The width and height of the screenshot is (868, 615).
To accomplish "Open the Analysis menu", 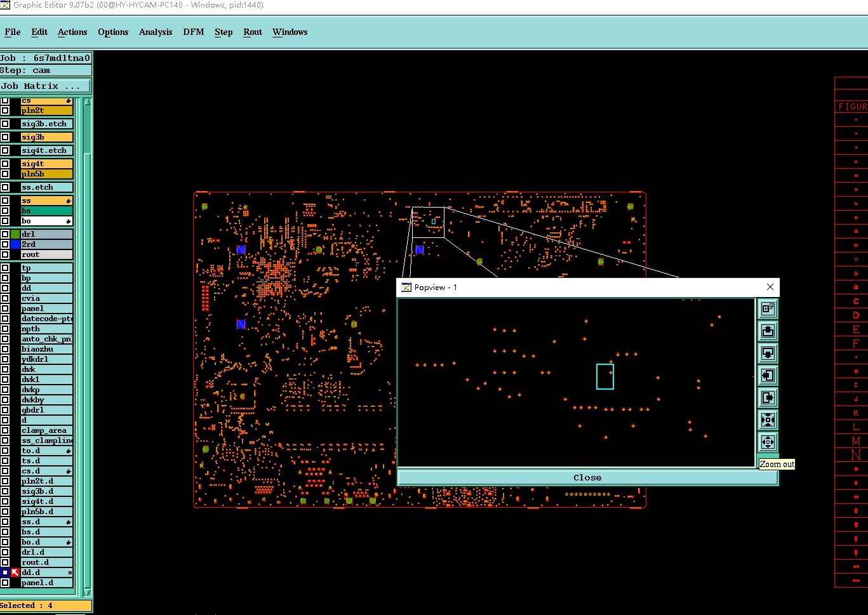I will click(156, 32).
